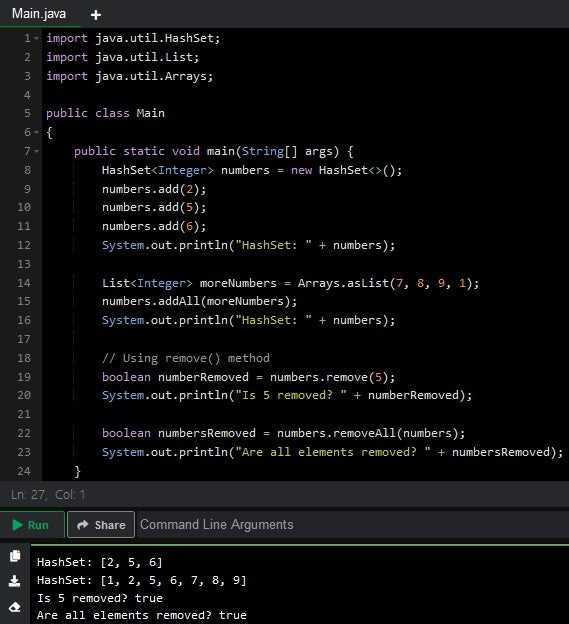The image size is (569, 624).
Task: Collapse the fold arrow on line 6
Action: click(36, 132)
